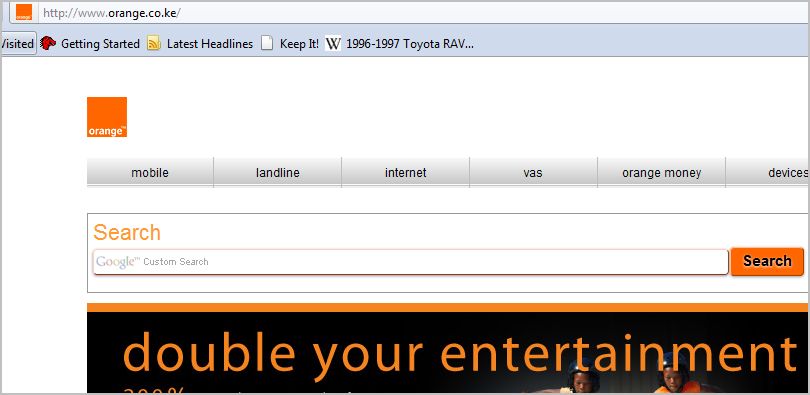Open the vas navigation tab
This screenshot has width=810, height=395.
(533, 172)
